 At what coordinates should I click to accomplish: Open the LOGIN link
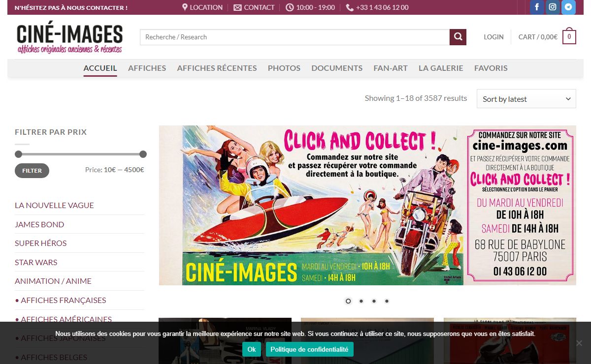(x=493, y=37)
